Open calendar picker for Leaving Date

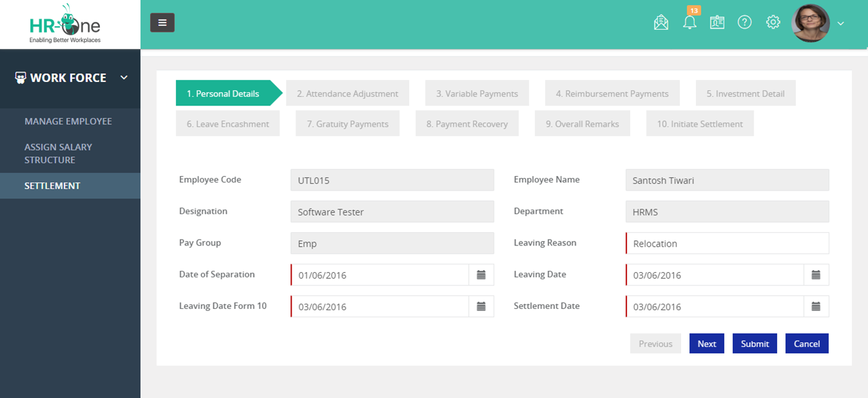[816, 274]
